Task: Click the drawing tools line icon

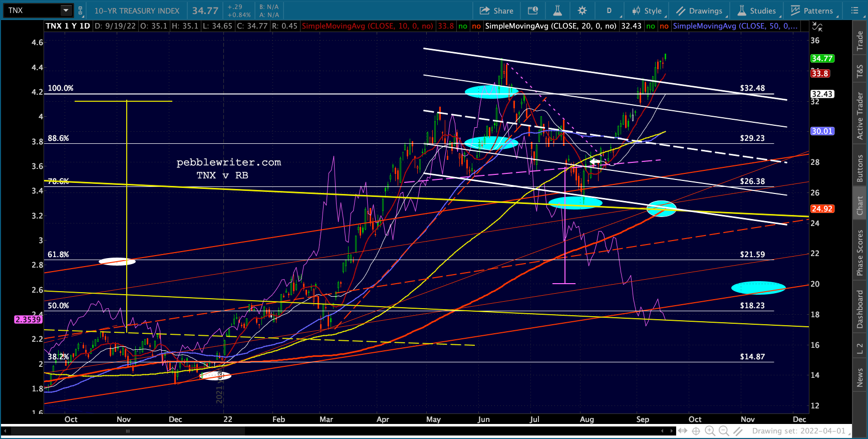Action: coord(738,431)
